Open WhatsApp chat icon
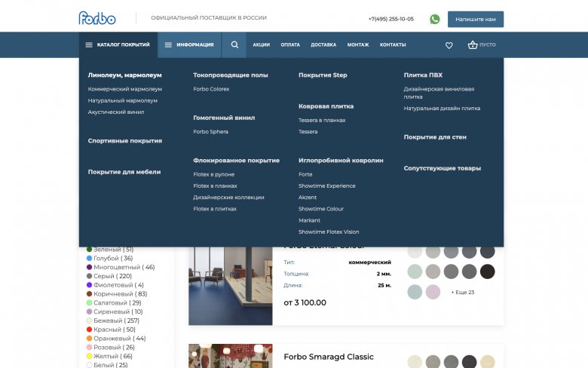 click(435, 19)
